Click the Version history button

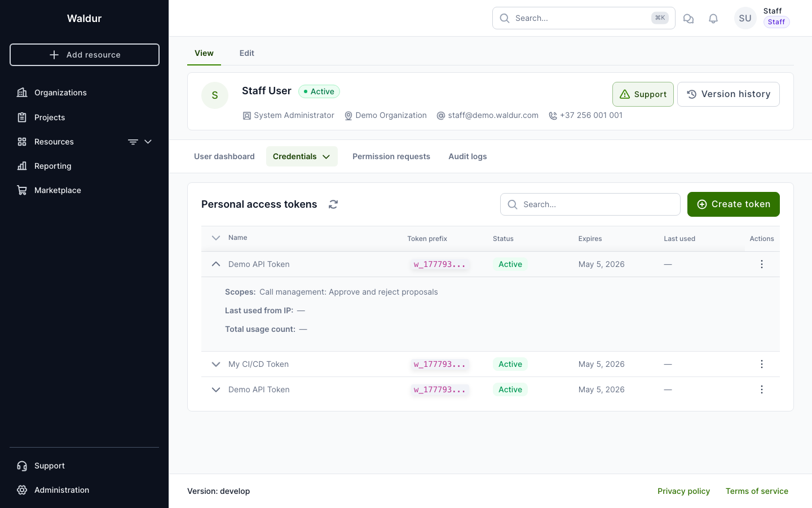[728, 94]
